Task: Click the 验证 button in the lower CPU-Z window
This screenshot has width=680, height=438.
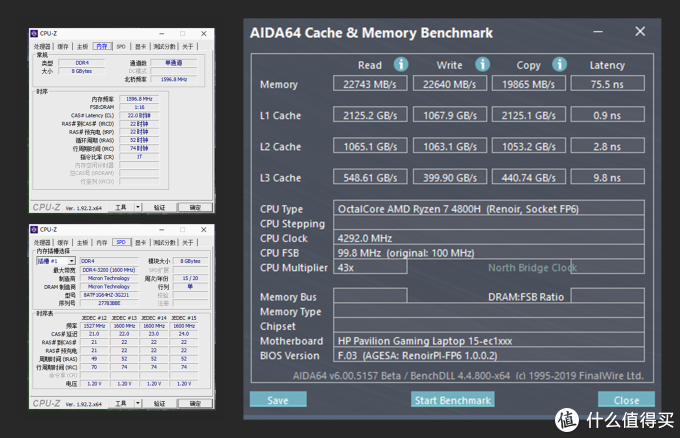Action: pos(160,403)
